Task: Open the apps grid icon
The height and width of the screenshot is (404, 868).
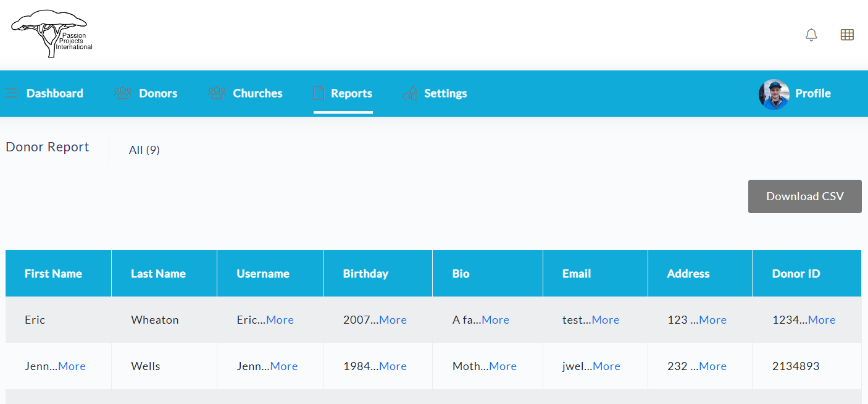Action: [x=847, y=35]
